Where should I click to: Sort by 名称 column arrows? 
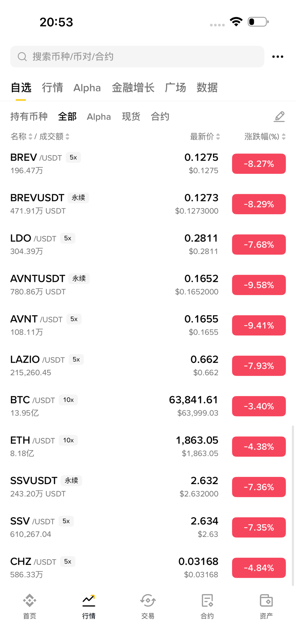[30, 136]
